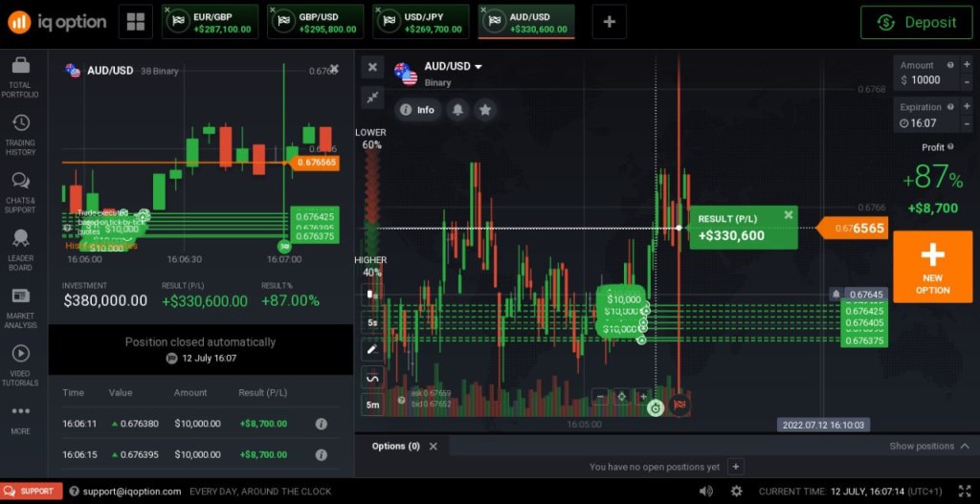Open the Total Portfolio sidebar panel
The width and height of the screenshot is (980, 504).
click(x=20, y=77)
